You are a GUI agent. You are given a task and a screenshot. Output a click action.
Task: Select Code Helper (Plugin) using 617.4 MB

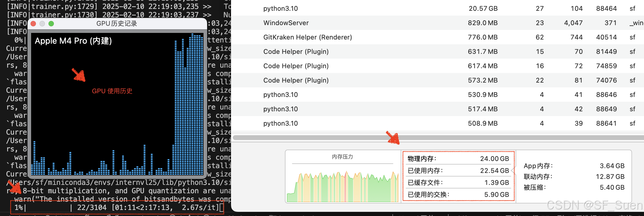tap(438, 66)
